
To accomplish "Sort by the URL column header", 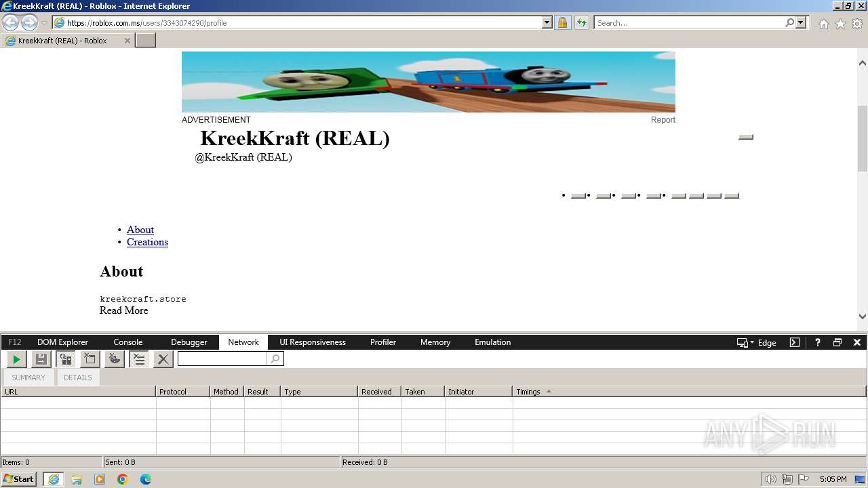I will tap(78, 392).
